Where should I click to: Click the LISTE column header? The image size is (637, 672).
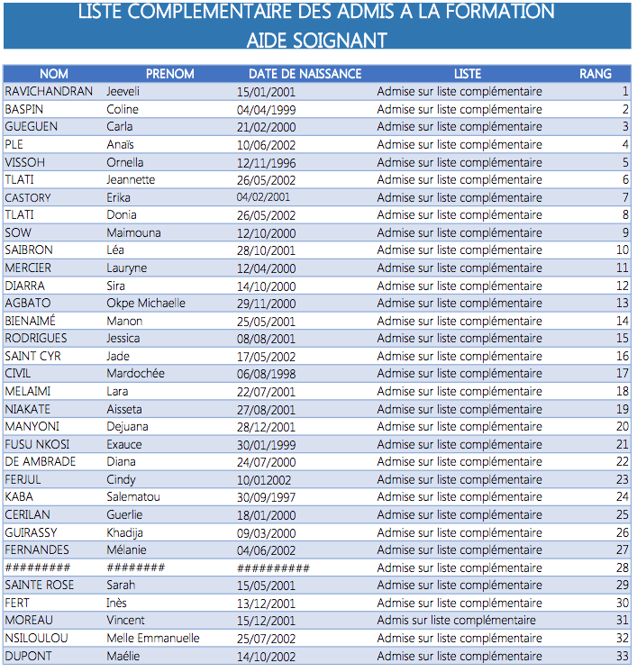(x=468, y=74)
